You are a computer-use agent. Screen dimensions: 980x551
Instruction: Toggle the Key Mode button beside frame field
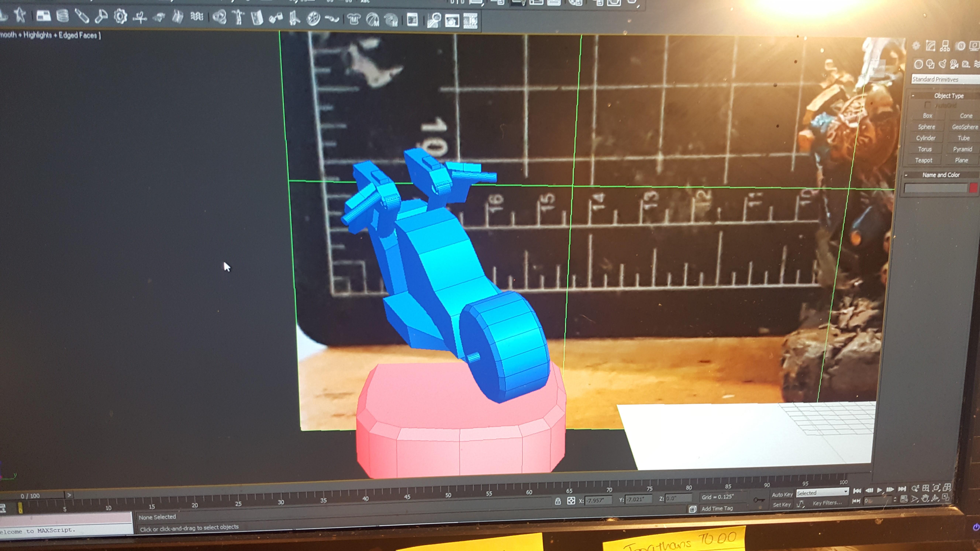click(856, 501)
